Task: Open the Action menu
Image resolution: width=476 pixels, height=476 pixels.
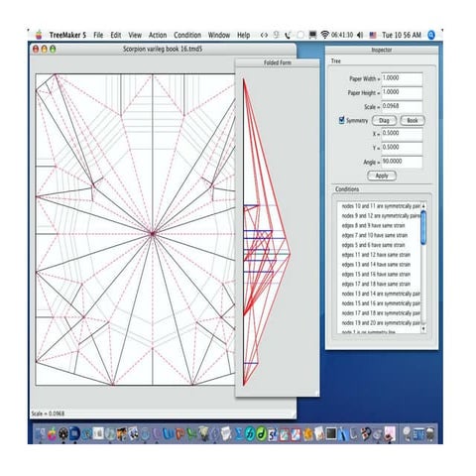Action: pyautogui.click(x=158, y=35)
